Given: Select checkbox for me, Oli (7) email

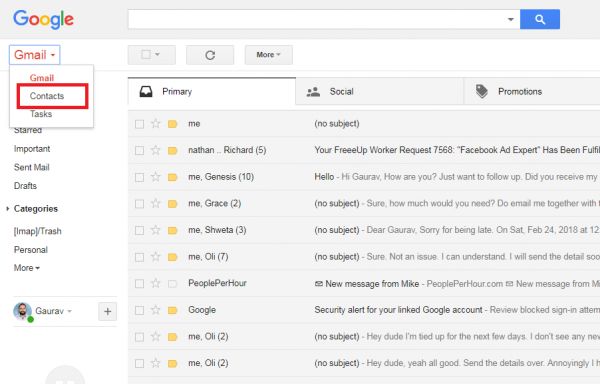Looking at the screenshot, I should click(139, 257).
